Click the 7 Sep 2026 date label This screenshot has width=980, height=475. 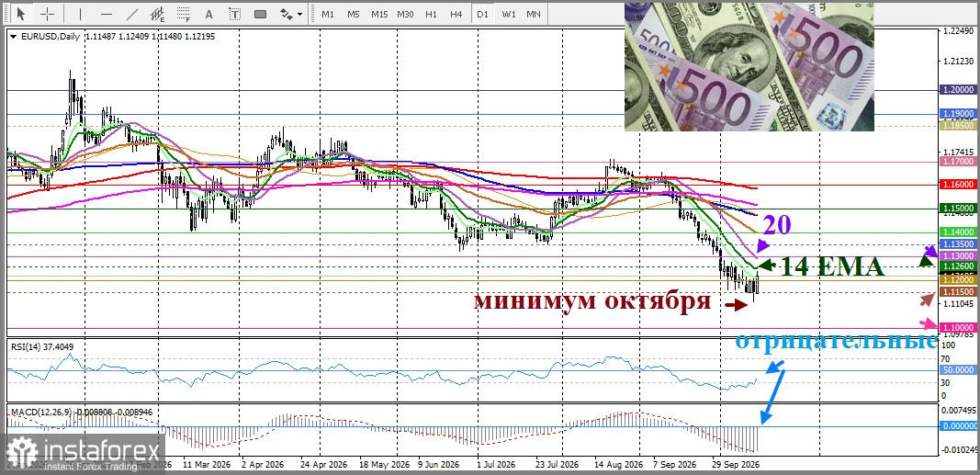tap(674, 466)
